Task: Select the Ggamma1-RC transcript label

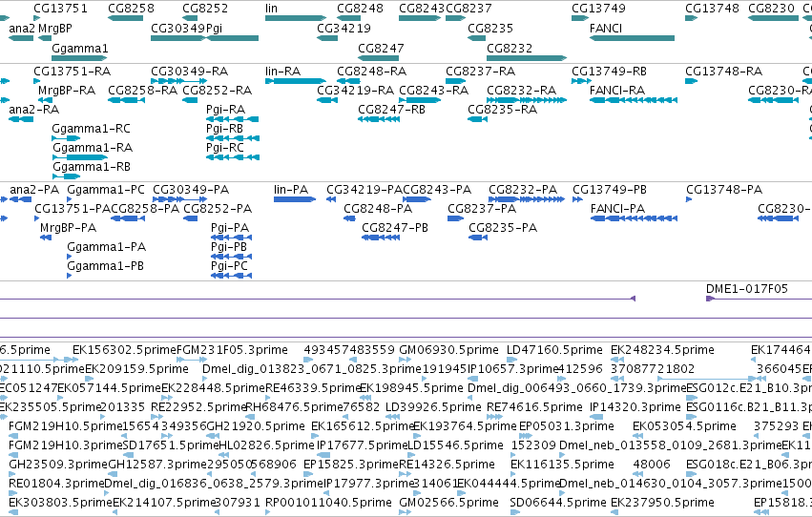Action: (x=92, y=129)
